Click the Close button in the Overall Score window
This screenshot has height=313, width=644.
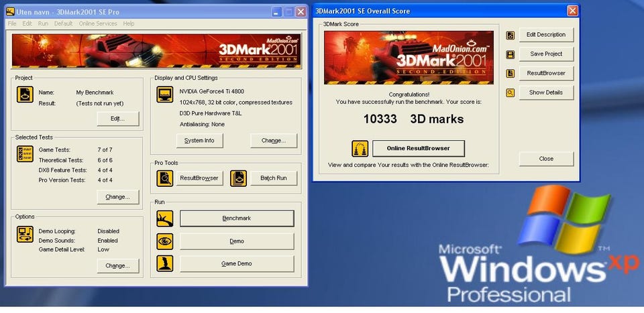546,159
